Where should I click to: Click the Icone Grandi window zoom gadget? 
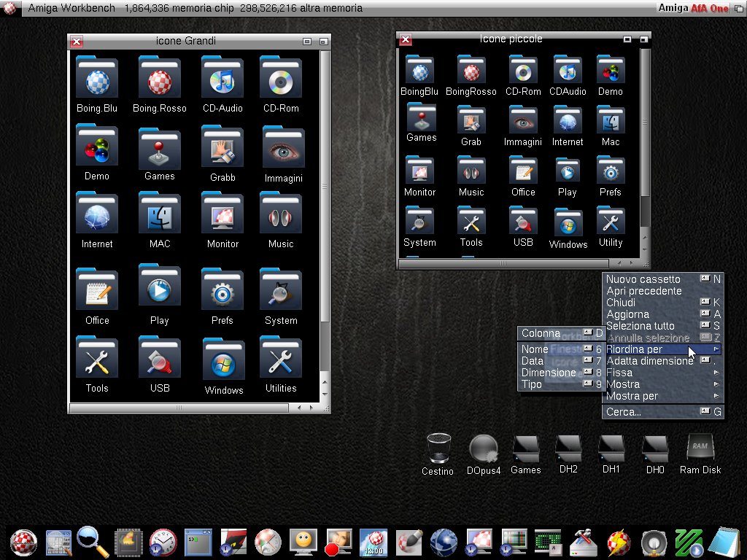point(307,42)
